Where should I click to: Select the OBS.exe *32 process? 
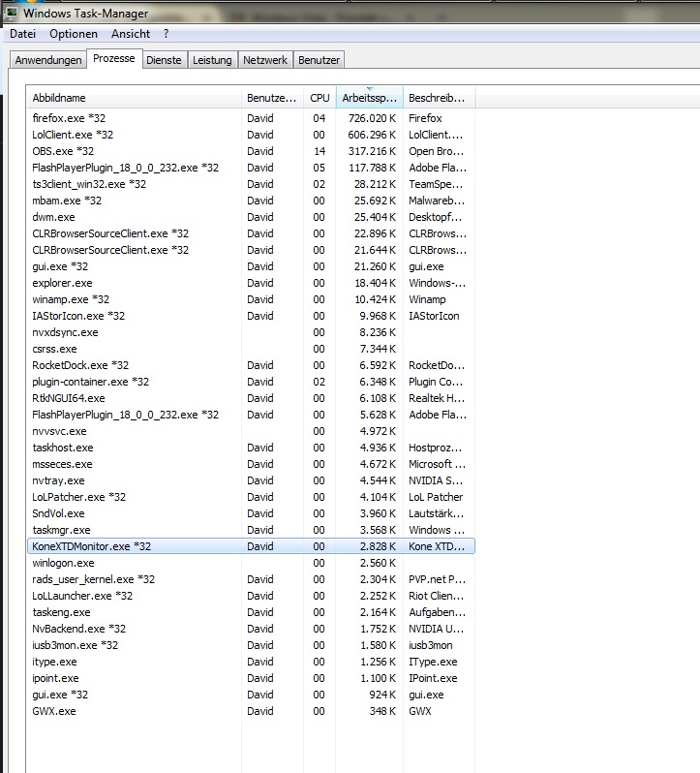(x=251, y=151)
